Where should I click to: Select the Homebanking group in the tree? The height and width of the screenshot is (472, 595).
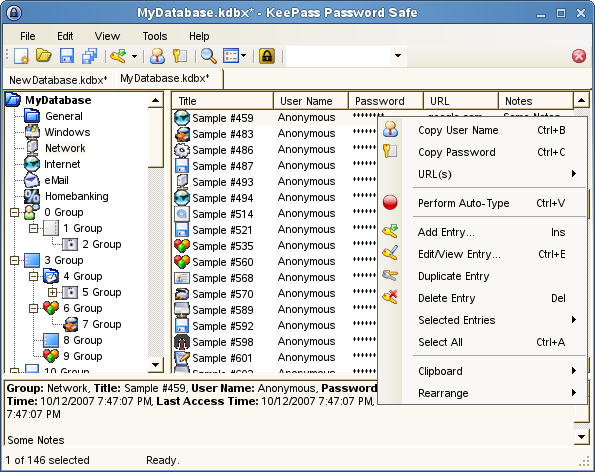point(77,196)
